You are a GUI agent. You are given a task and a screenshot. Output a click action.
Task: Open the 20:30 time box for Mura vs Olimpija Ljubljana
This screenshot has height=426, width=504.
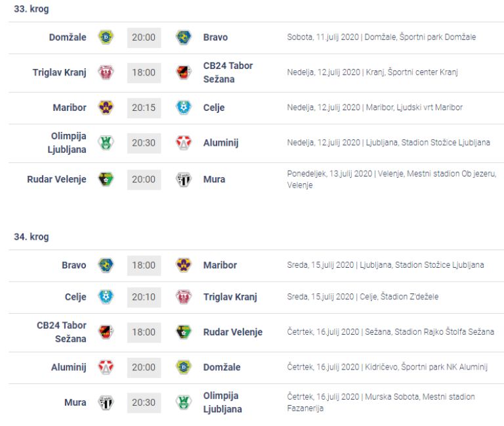[x=144, y=402]
